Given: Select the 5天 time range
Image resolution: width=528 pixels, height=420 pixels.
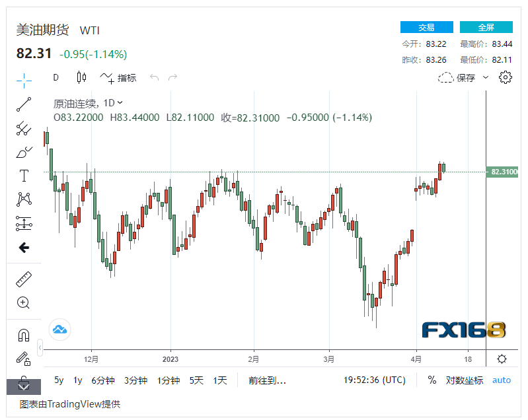Looking at the screenshot, I should (x=196, y=380).
